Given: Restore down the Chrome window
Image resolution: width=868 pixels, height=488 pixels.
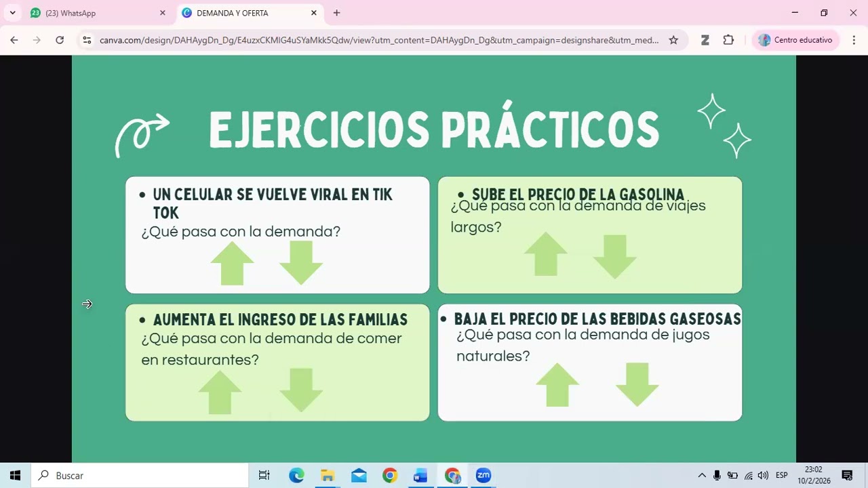Looking at the screenshot, I should (824, 13).
